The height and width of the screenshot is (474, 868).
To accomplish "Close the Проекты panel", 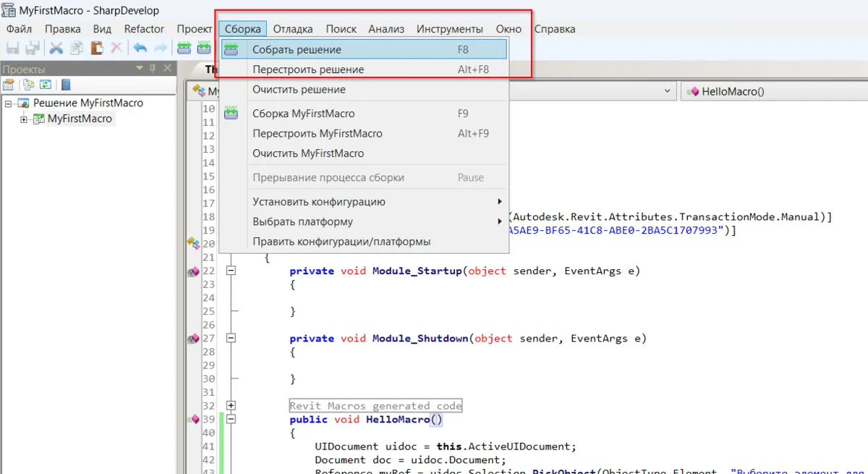I will (167, 68).
